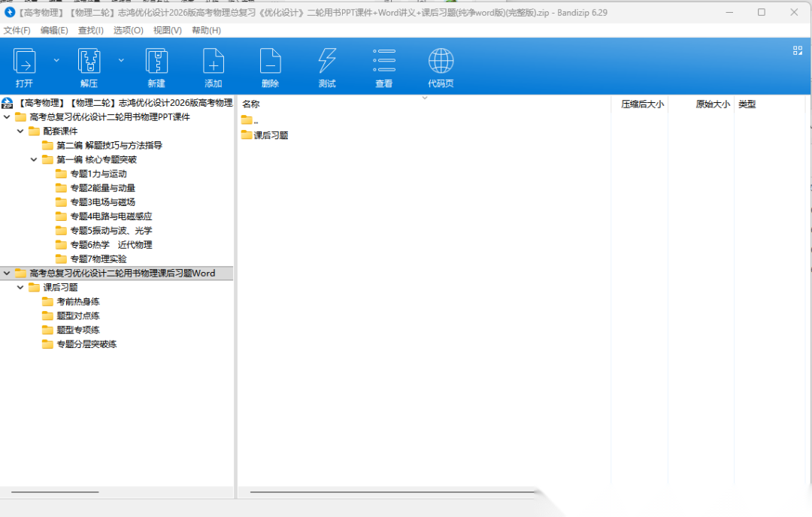Click the View (查看) list icon

coord(384,62)
